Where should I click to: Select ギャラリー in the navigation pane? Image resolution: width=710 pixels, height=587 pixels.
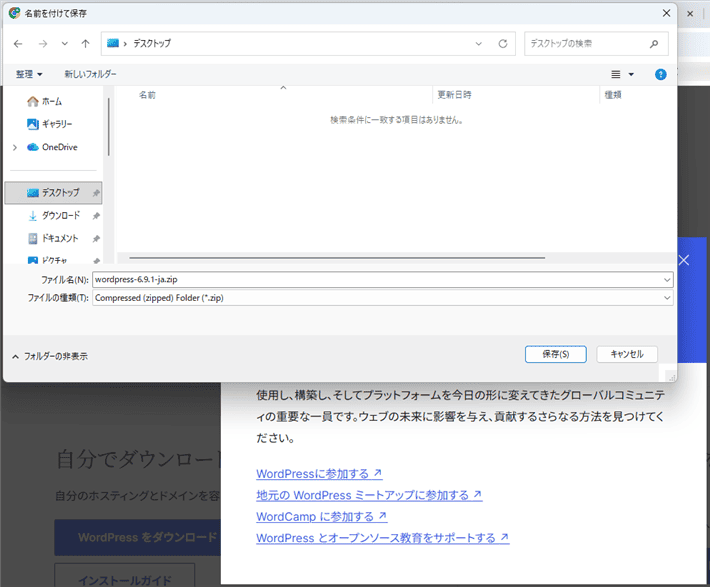point(57,124)
